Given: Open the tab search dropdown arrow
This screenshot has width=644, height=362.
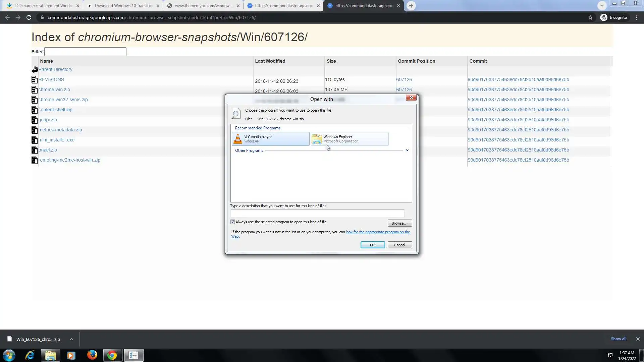Looking at the screenshot, I should tap(602, 6).
